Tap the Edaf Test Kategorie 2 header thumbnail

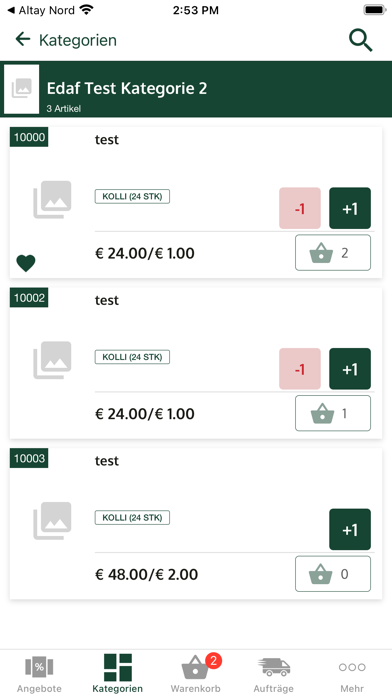(x=22, y=89)
